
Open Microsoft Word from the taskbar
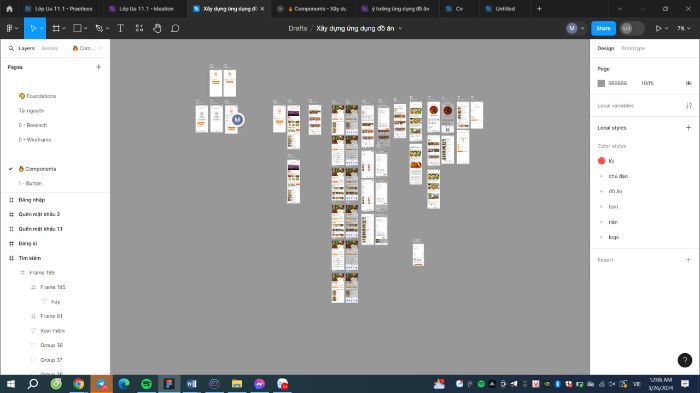[192, 384]
